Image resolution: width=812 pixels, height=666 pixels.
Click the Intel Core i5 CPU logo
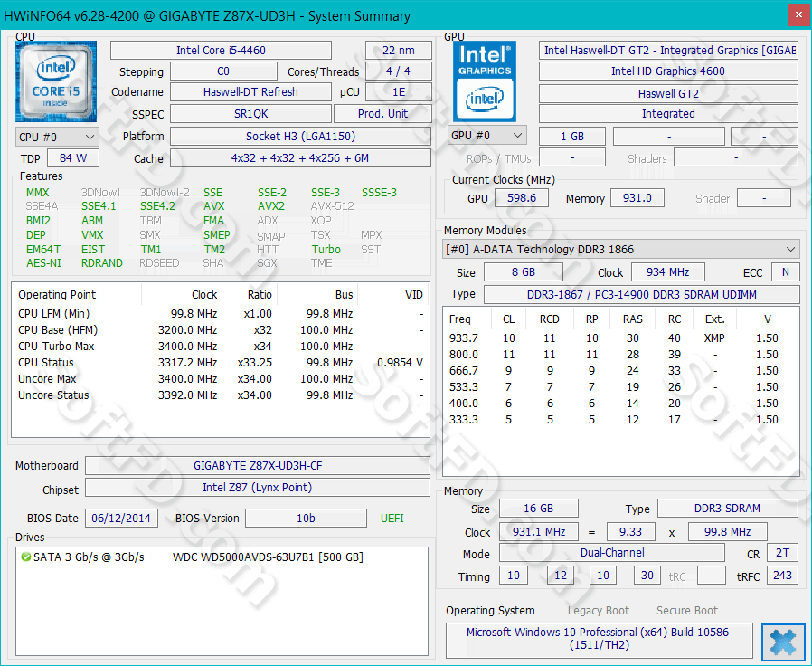click(x=56, y=81)
